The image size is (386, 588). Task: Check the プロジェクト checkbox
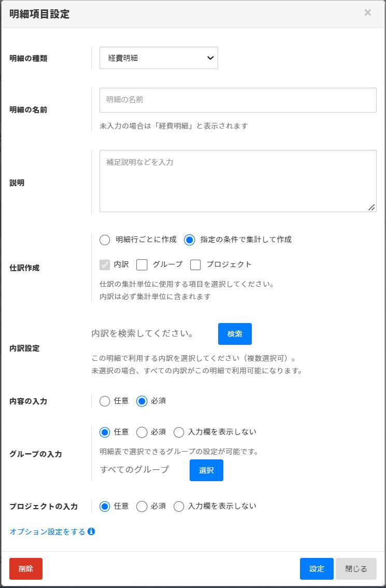pyautogui.click(x=196, y=265)
